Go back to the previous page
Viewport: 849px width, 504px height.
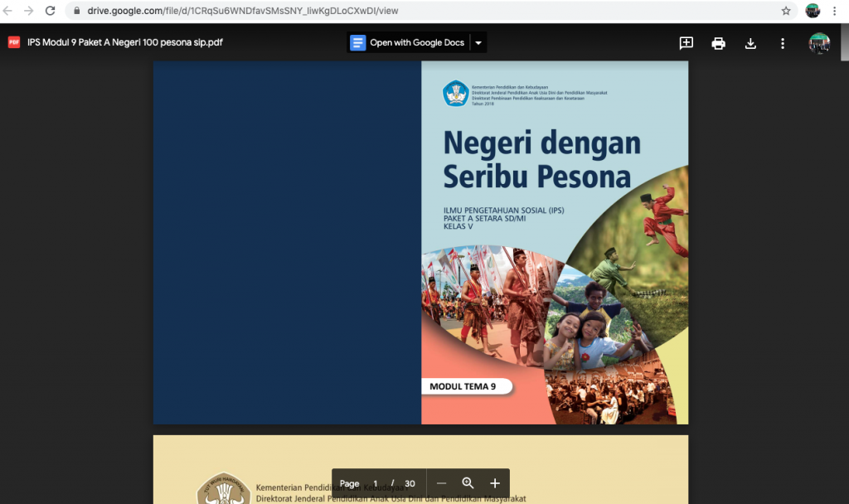[x=9, y=11]
